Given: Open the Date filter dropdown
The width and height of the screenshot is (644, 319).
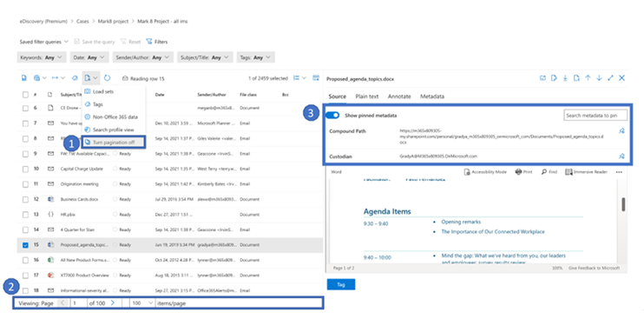Looking at the screenshot, I should point(89,57).
